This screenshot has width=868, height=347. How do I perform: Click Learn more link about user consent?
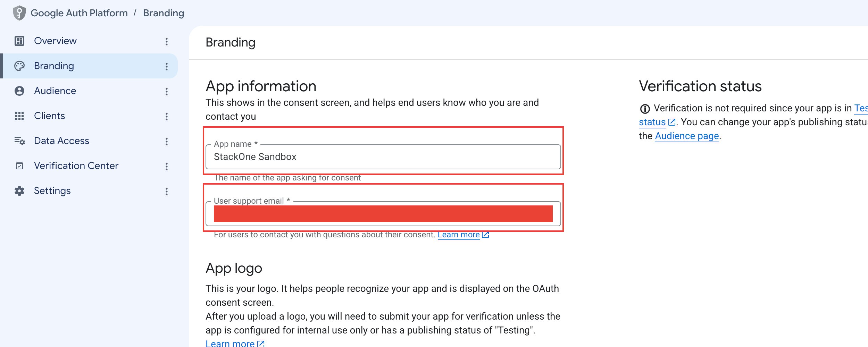[459, 235]
